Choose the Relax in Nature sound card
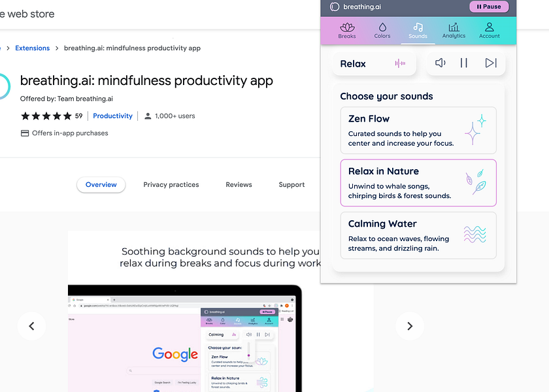This screenshot has width=549, height=392. point(418,183)
